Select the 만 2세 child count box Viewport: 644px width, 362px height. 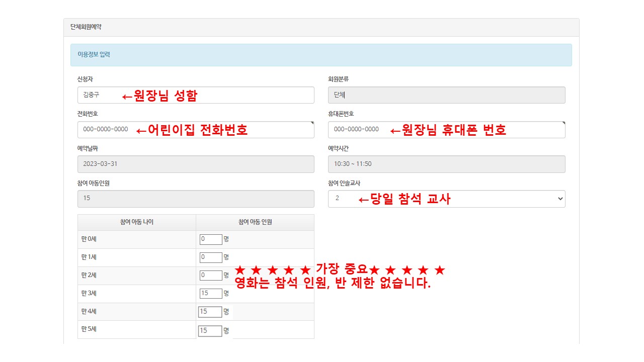[x=210, y=276]
